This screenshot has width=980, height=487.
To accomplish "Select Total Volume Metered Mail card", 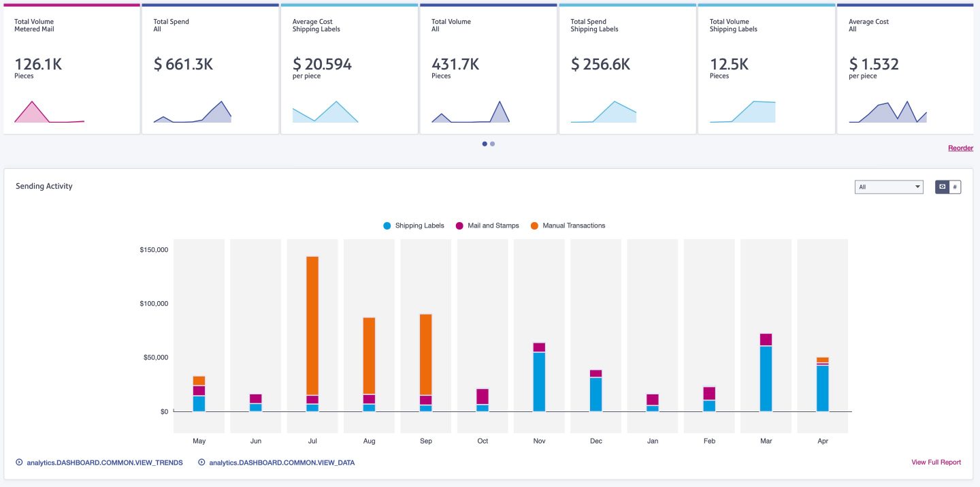I will (71, 69).
